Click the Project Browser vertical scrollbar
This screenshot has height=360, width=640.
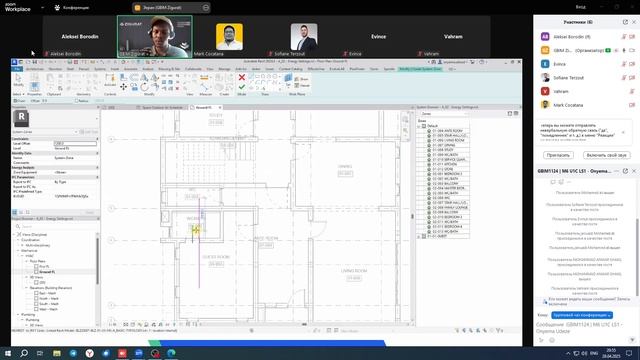pyautogui.click(x=97, y=261)
